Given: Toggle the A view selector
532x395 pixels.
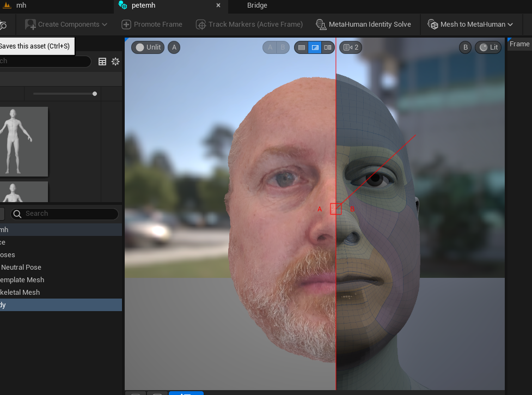Looking at the screenshot, I should pos(270,47).
